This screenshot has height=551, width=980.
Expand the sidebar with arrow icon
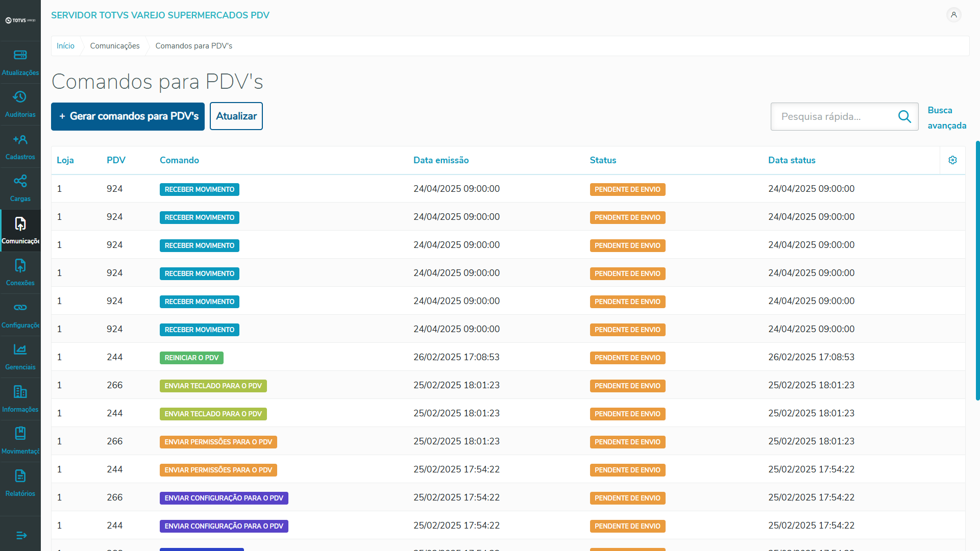[x=21, y=535]
